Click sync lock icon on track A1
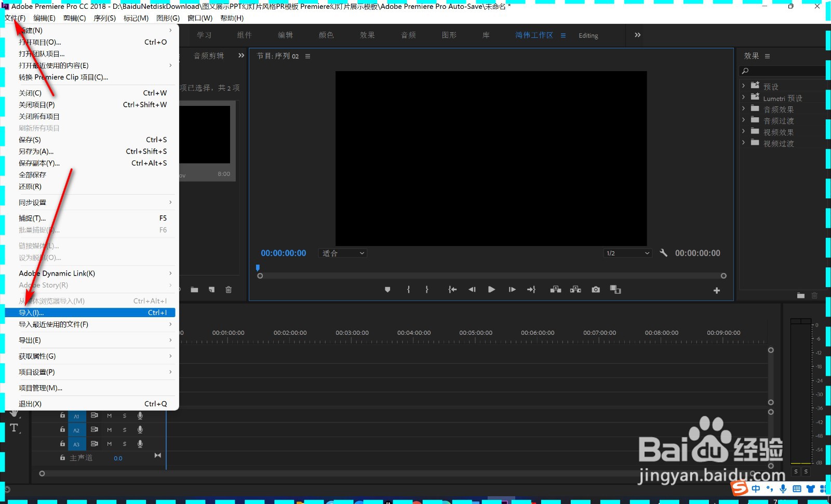Image resolution: width=831 pixels, height=504 pixels. click(x=94, y=415)
